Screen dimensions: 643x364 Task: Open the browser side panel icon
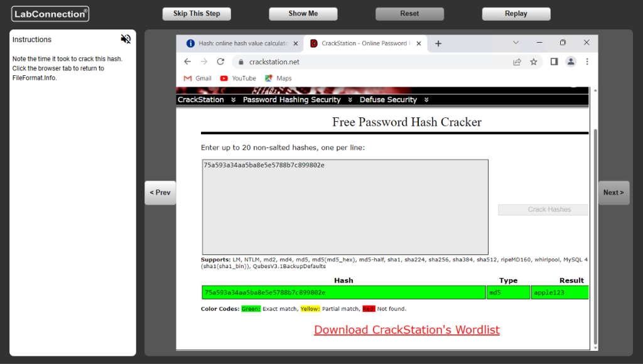point(554,62)
